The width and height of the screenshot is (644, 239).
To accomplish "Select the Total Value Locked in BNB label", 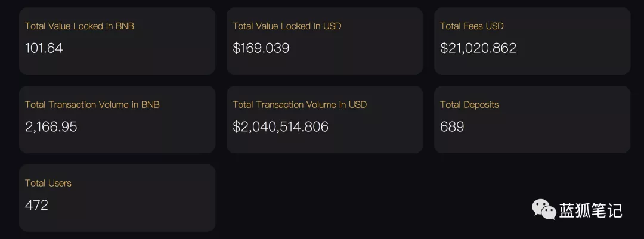I will 79,26.
